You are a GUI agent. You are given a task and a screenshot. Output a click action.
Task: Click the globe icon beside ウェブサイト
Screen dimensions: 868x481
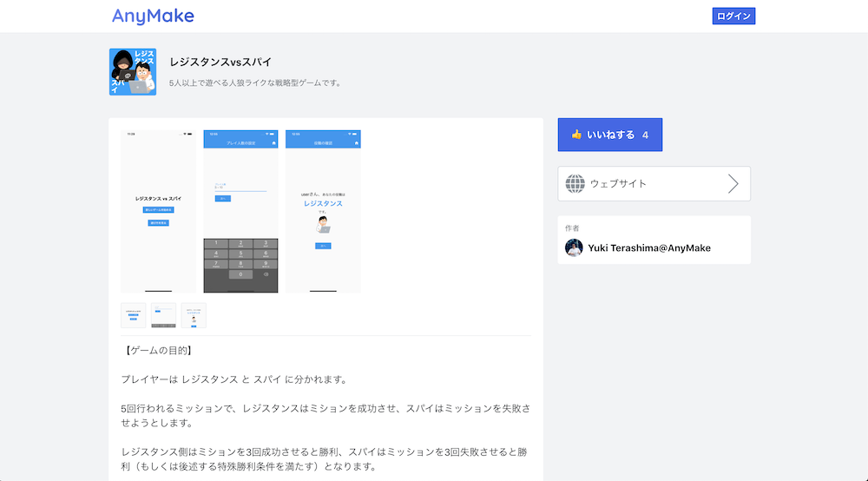[x=575, y=183]
